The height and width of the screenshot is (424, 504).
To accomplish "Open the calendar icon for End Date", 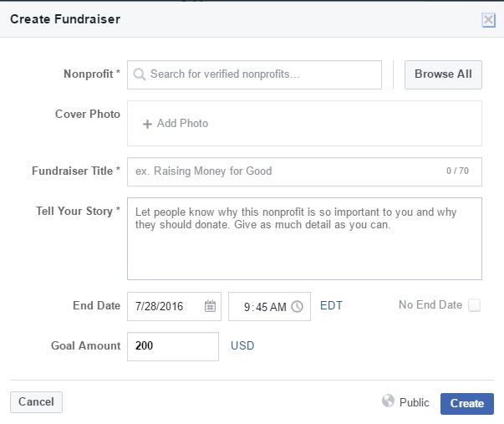I will tap(211, 306).
